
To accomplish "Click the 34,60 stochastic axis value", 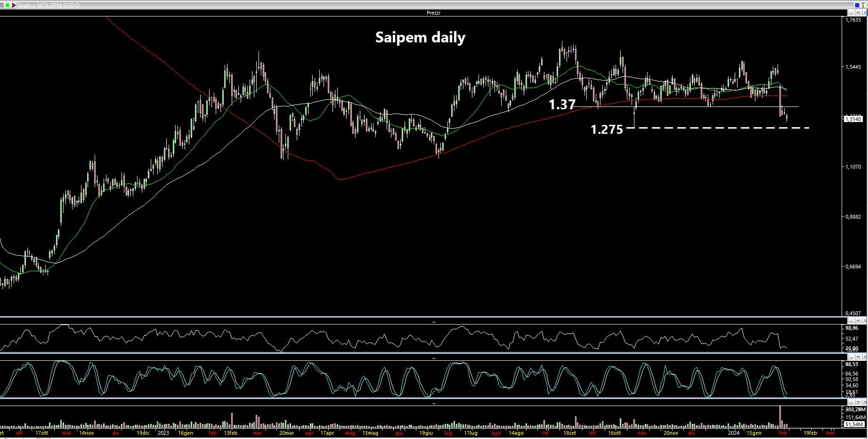I will tap(852, 385).
